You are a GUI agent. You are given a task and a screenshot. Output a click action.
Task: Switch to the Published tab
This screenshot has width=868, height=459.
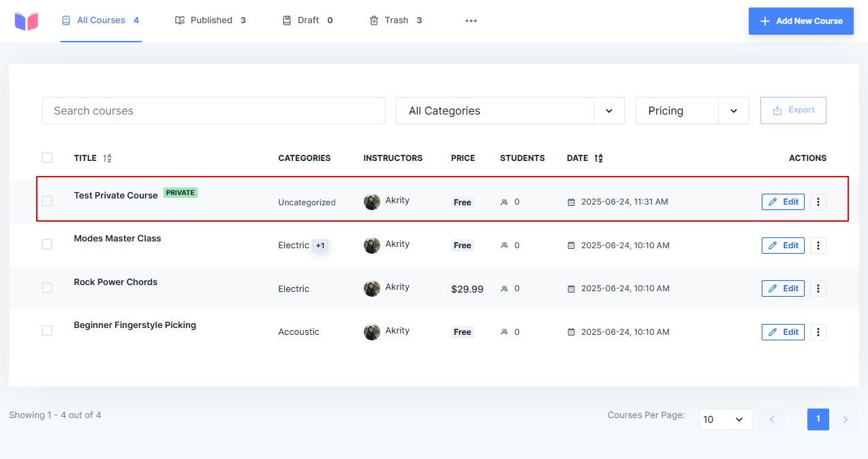coord(211,20)
